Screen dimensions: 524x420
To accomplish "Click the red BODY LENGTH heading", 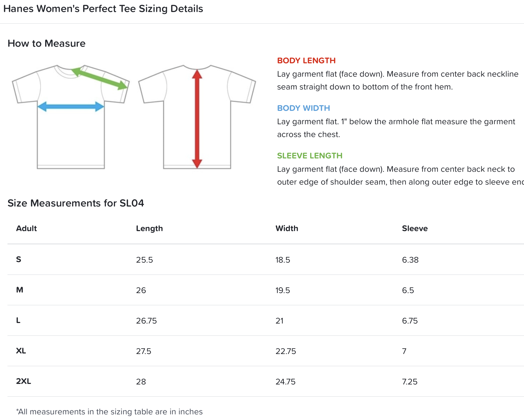I will point(306,61).
